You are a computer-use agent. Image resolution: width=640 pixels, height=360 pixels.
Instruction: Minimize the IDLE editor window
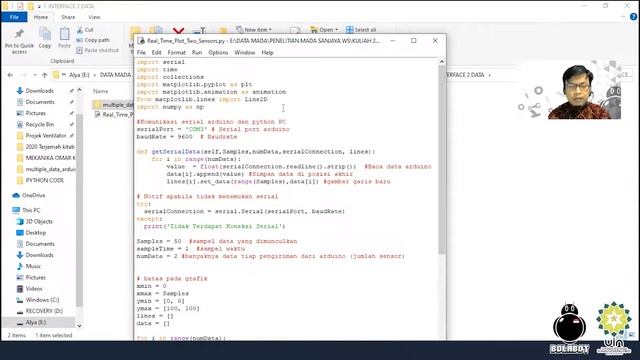(393, 40)
